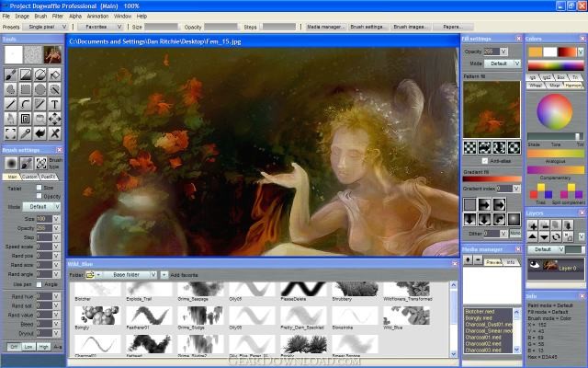Choose the soft round brush type
Screen dimensions: 588x368
click(11, 164)
